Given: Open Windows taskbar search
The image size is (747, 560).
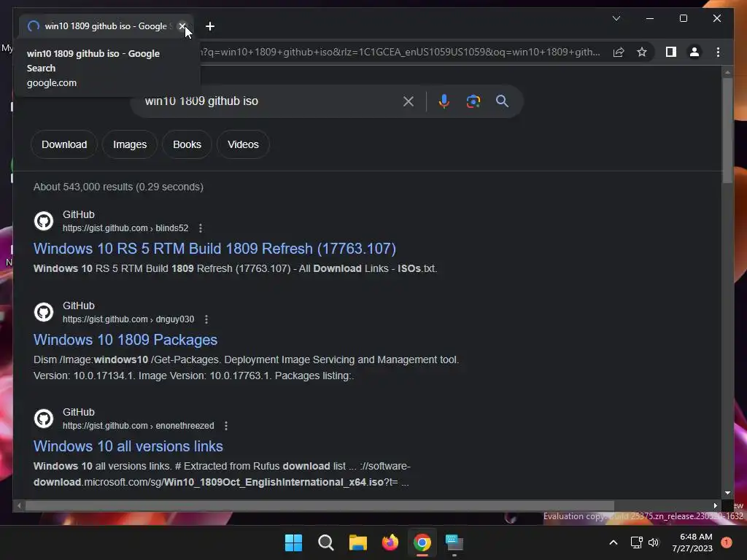Looking at the screenshot, I should point(326,542).
